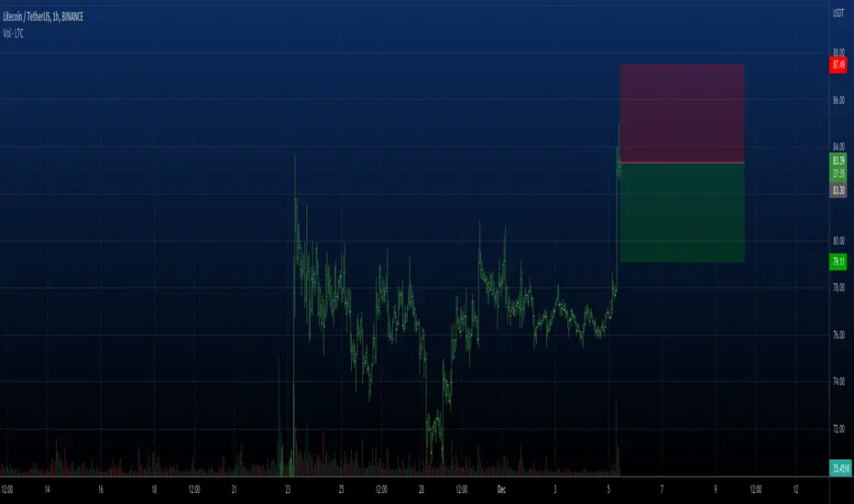Click the 3 date label after Dec
The width and height of the screenshot is (854, 504).
555,489
